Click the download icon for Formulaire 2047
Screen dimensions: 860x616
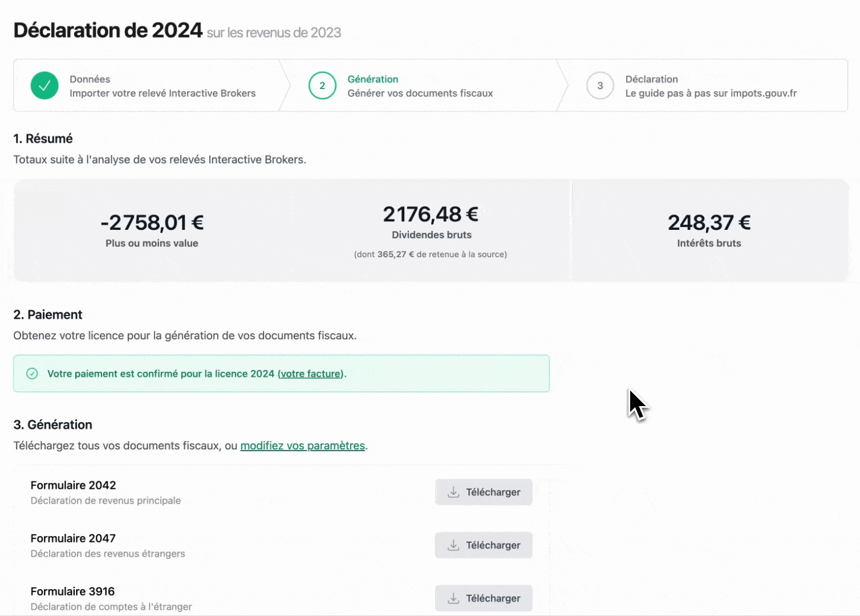point(453,545)
